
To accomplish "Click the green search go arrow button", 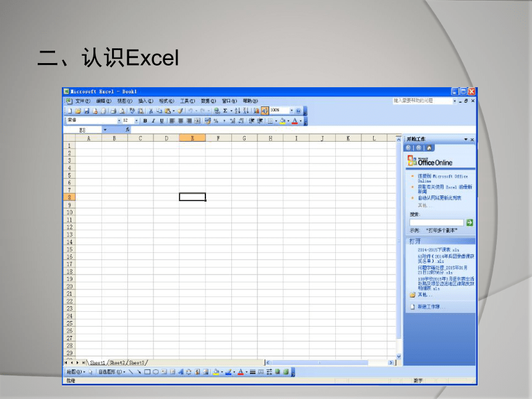I will pos(470,223).
